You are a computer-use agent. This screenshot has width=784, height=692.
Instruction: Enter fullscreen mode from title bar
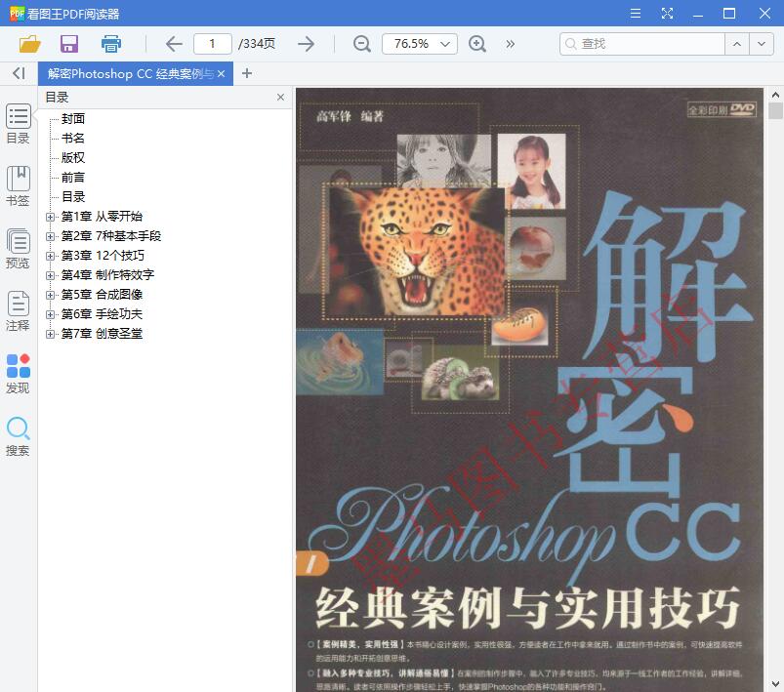(667, 13)
